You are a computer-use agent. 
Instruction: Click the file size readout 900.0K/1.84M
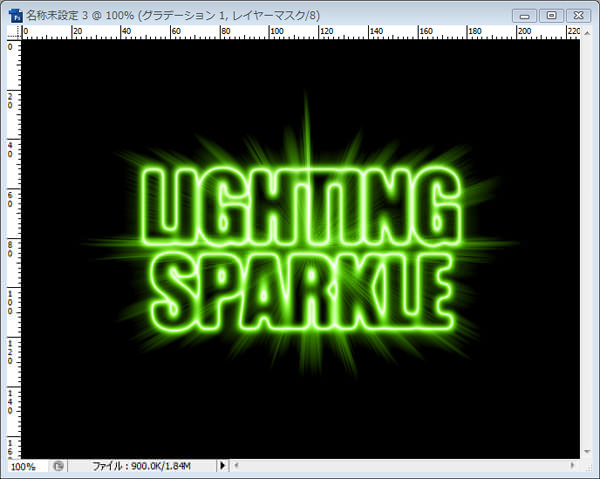click(x=155, y=466)
